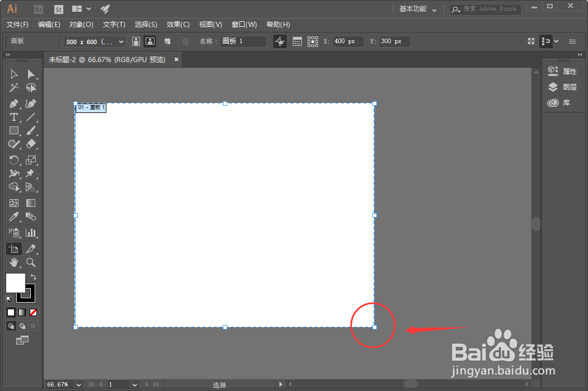Choose the Zoom tool
588x391 pixels.
[31, 262]
